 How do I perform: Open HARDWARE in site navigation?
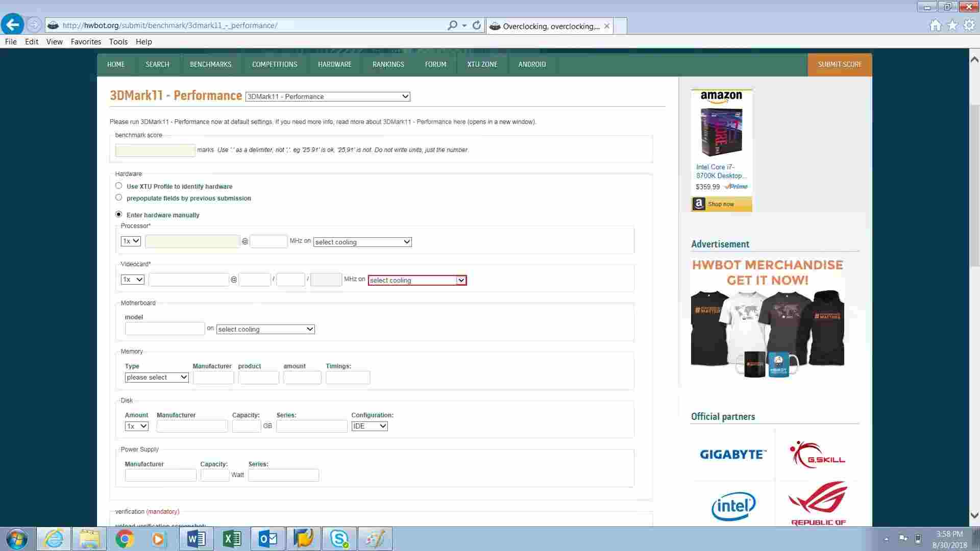[335, 64]
